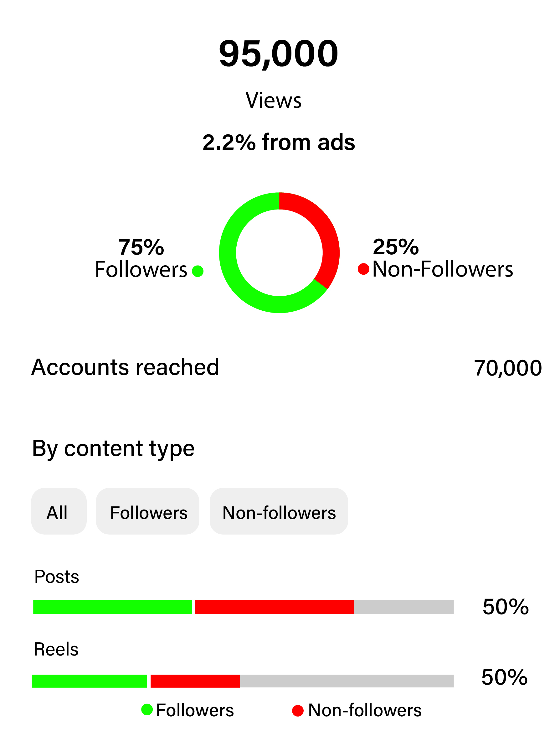Viewport: 560px width, 731px height.
Task: Click the gray remainder of the Reels bar
Action: pyautogui.click(x=347, y=681)
